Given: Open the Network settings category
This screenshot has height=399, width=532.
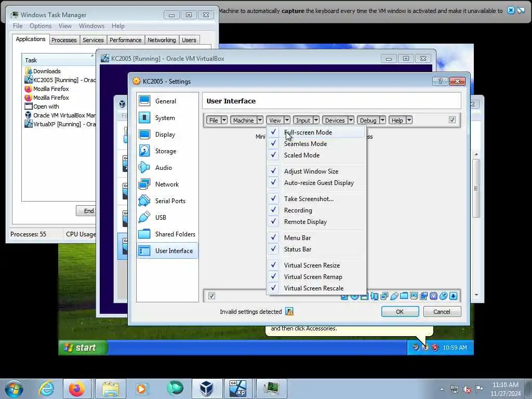Looking at the screenshot, I should 168,184.
